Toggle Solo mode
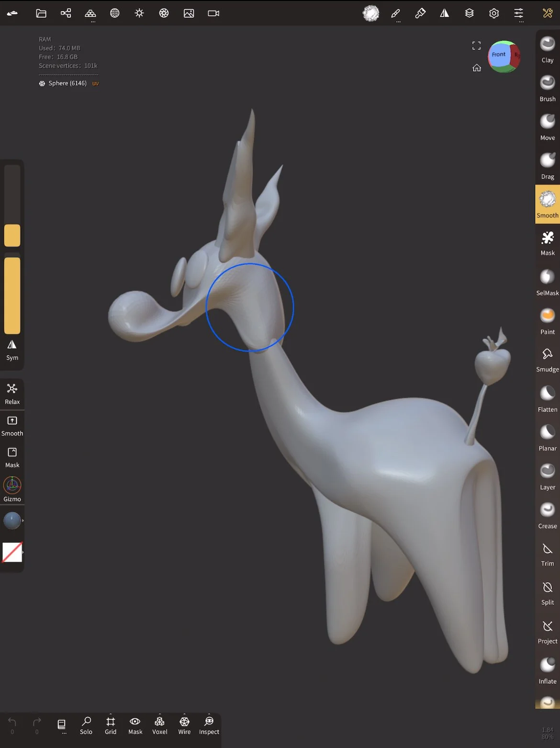Screen dimensions: 560x748 (86, 725)
